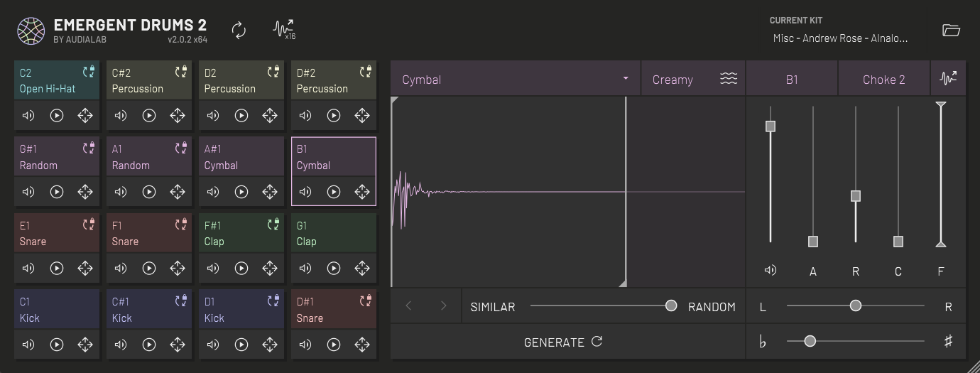980x373 pixels.
Task: Open the kit folder browser
Action: pyautogui.click(x=951, y=30)
